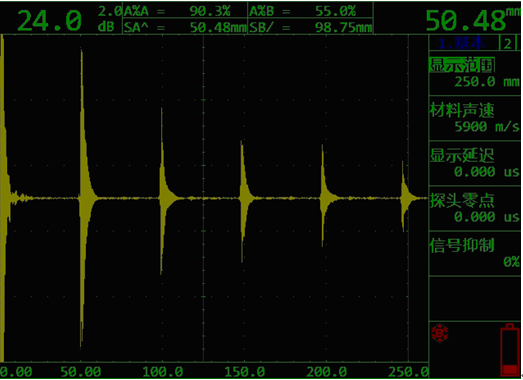The image size is (523, 380).
Task: Switch to tab number 2
Action: pos(508,44)
